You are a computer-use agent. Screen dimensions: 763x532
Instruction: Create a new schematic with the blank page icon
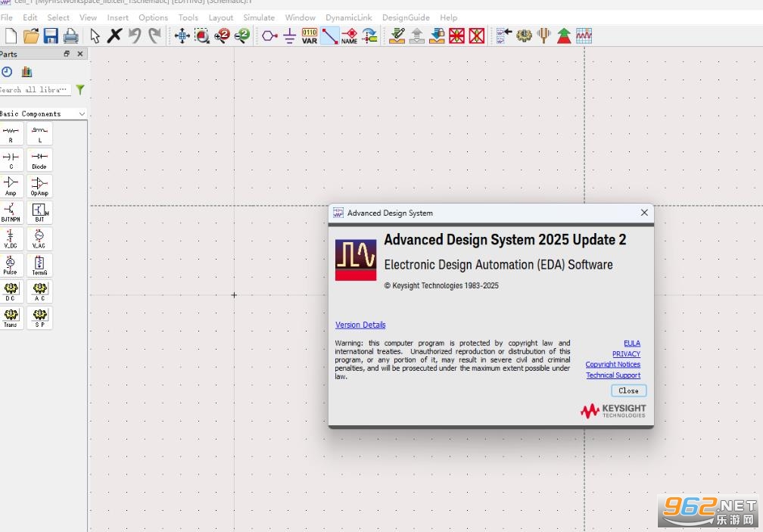(11, 36)
